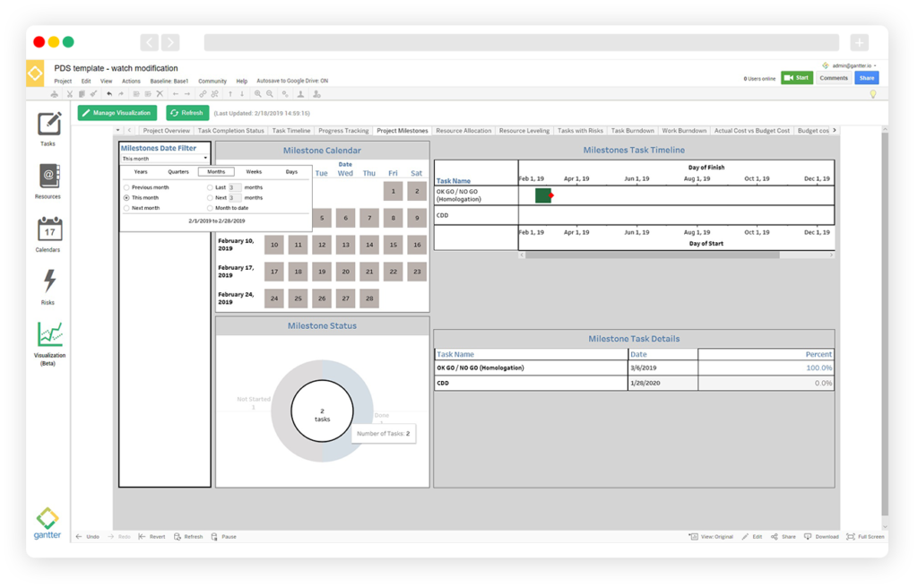The height and width of the screenshot is (588, 918).
Task: Select the Previous month radio button
Action: click(126, 187)
